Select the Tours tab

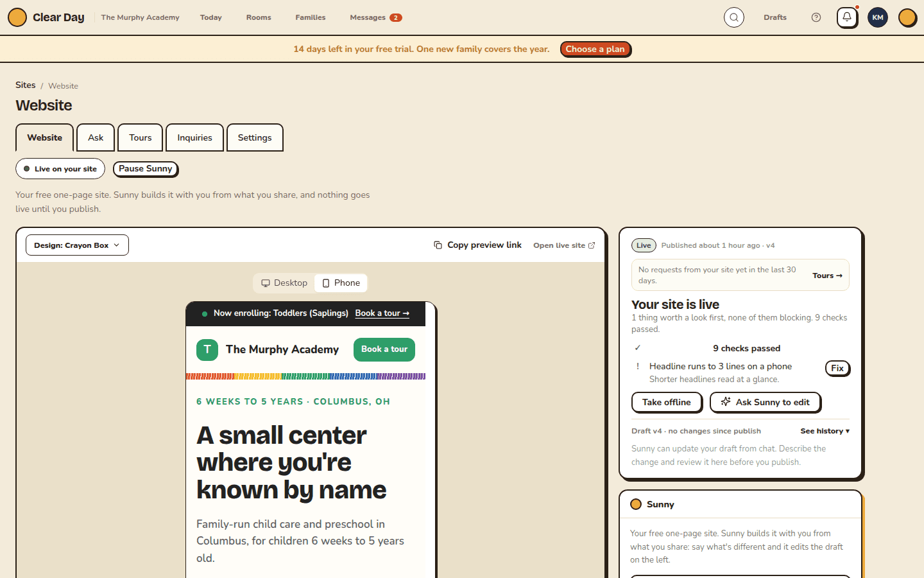141,137
